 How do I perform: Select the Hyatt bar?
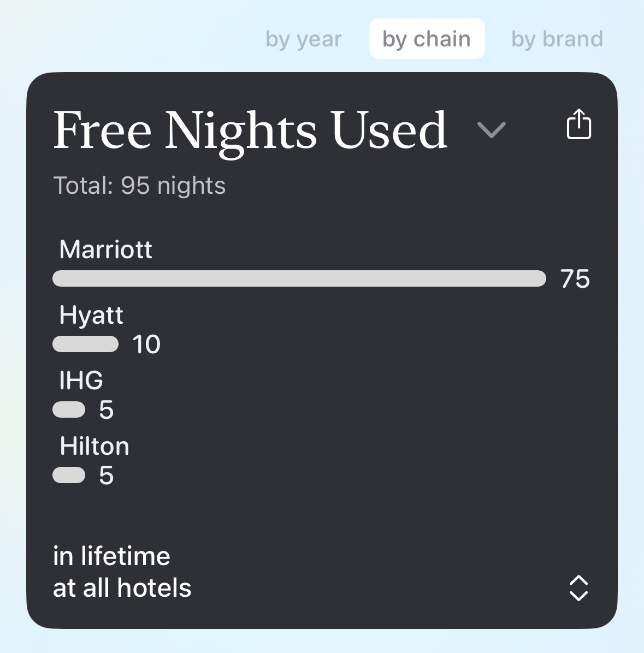click(85, 344)
